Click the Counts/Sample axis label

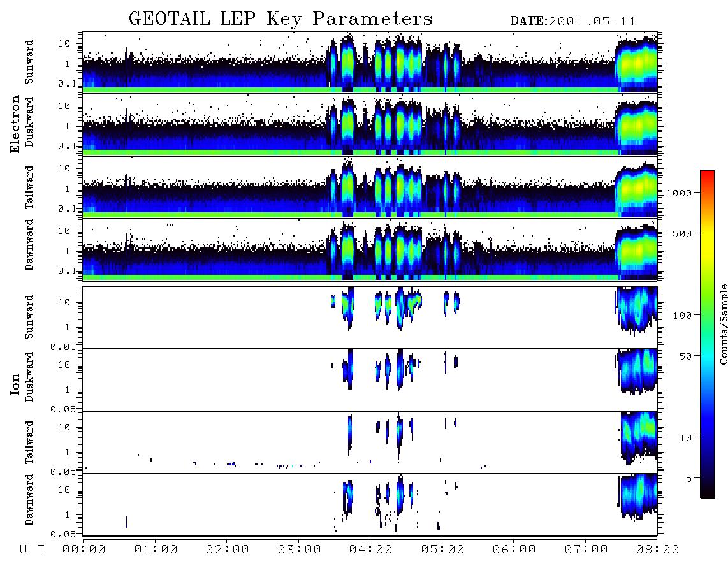723,324
